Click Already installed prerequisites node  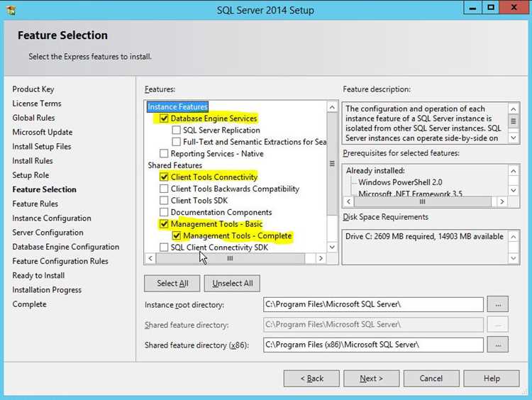tap(375, 171)
